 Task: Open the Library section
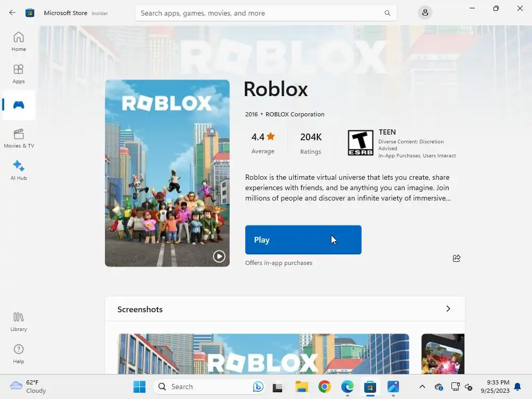pyautogui.click(x=19, y=322)
